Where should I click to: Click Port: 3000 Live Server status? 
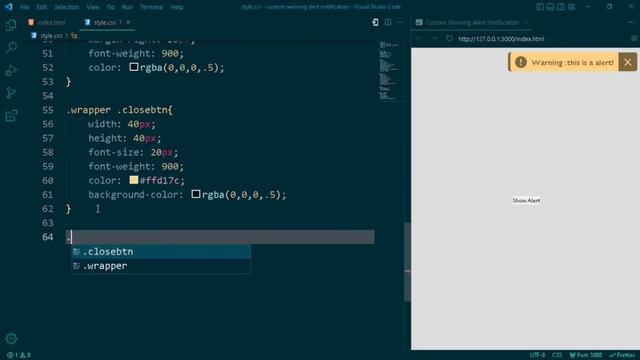[586, 355]
